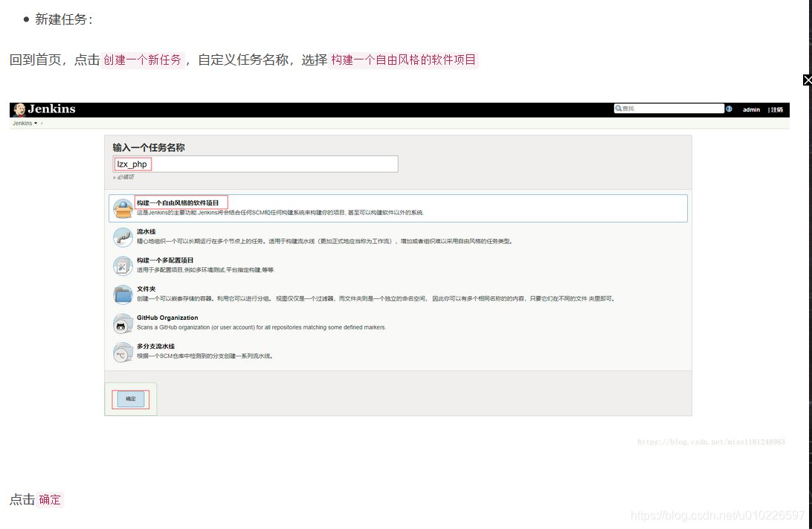Image resolution: width=812 pixels, height=529 pixels.
Task: Click the blue folder icon
Action: click(123, 295)
